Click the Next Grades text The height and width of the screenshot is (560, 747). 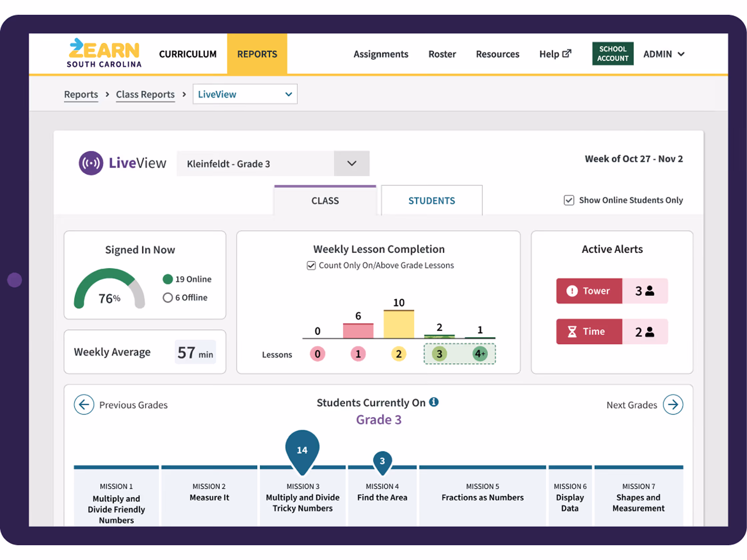(632, 405)
